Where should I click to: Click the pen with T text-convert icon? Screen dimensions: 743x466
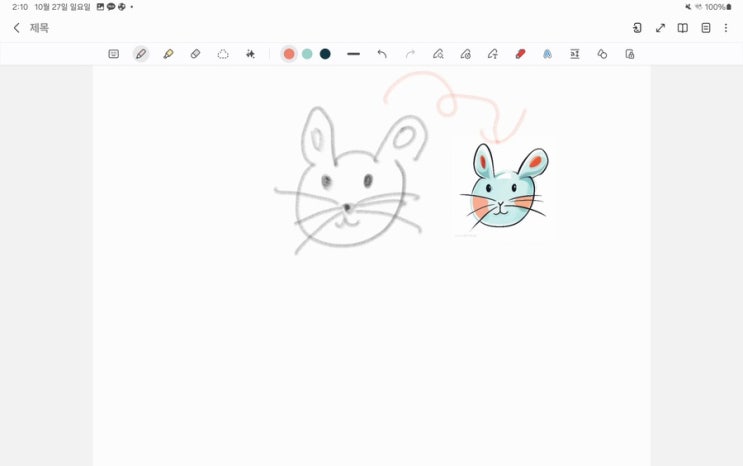coord(493,54)
